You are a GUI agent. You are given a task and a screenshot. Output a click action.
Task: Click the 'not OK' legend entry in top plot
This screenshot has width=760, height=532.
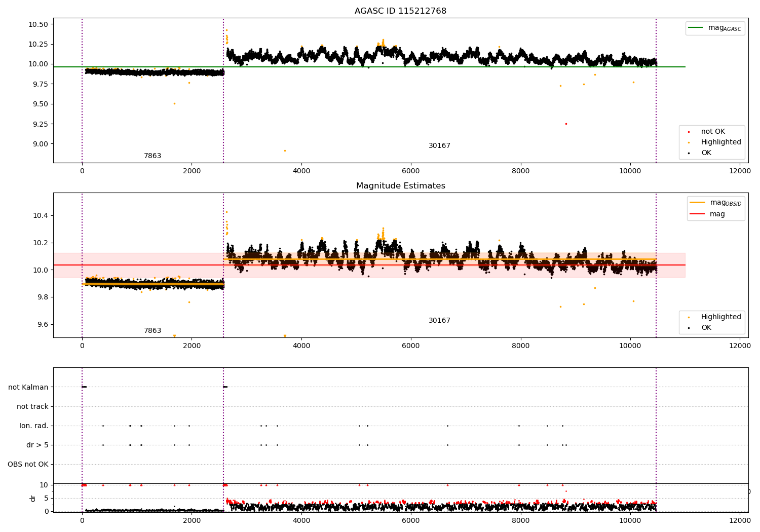pos(713,132)
